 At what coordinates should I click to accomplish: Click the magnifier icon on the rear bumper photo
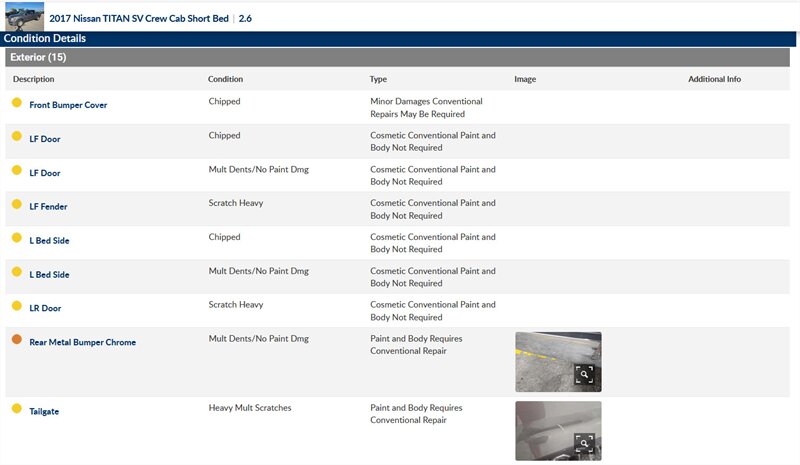tap(585, 375)
